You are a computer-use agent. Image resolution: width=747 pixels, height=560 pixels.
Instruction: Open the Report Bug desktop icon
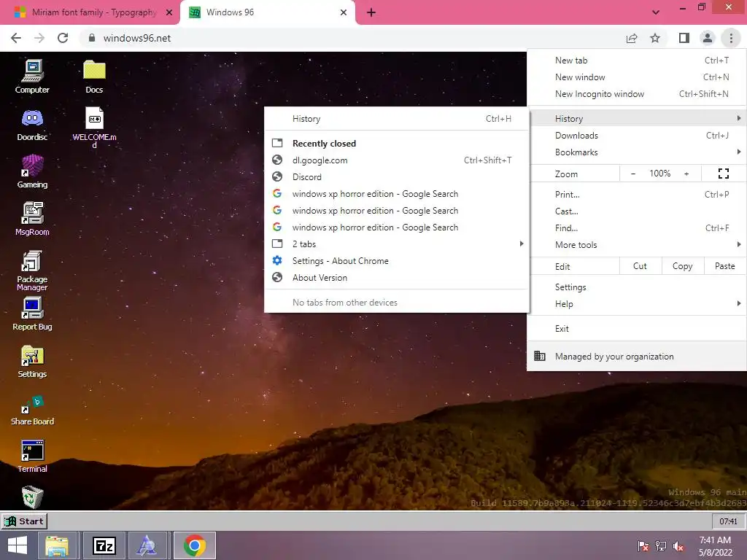[32, 314]
